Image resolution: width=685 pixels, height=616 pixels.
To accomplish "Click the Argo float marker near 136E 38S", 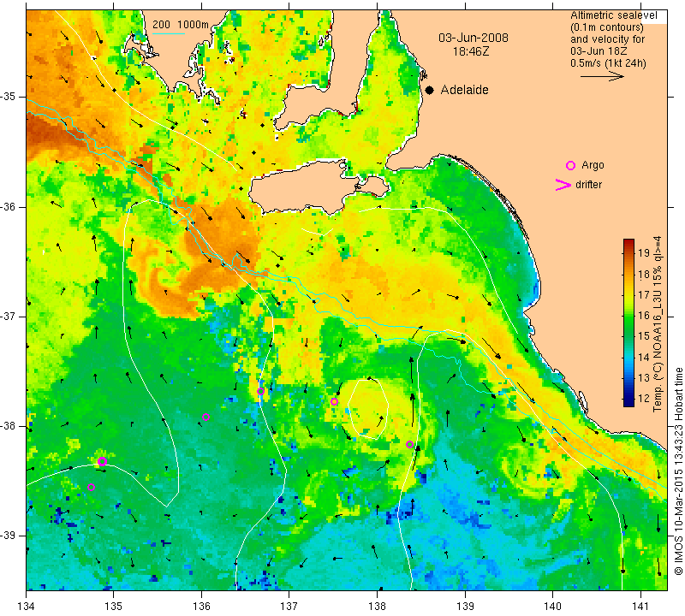I will [x=206, y=417].
